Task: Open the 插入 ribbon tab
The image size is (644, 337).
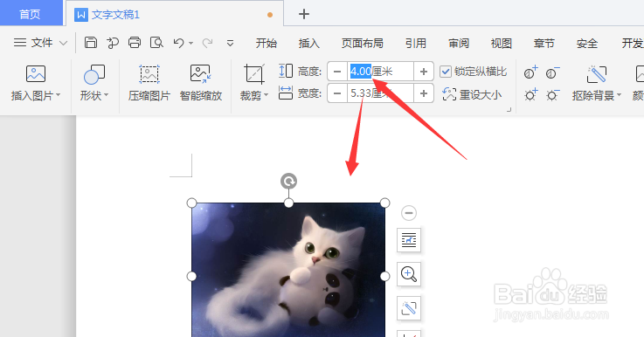Action: click(308, 43)
